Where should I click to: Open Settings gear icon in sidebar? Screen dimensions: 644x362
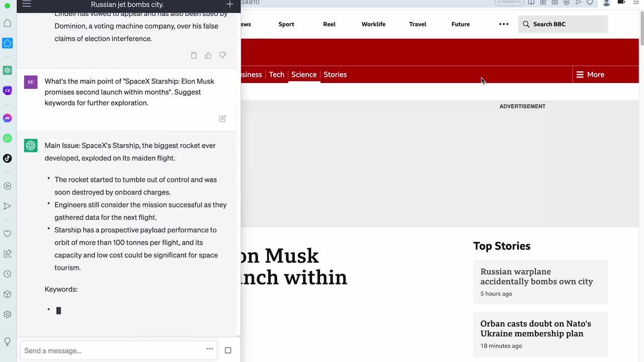8,314
